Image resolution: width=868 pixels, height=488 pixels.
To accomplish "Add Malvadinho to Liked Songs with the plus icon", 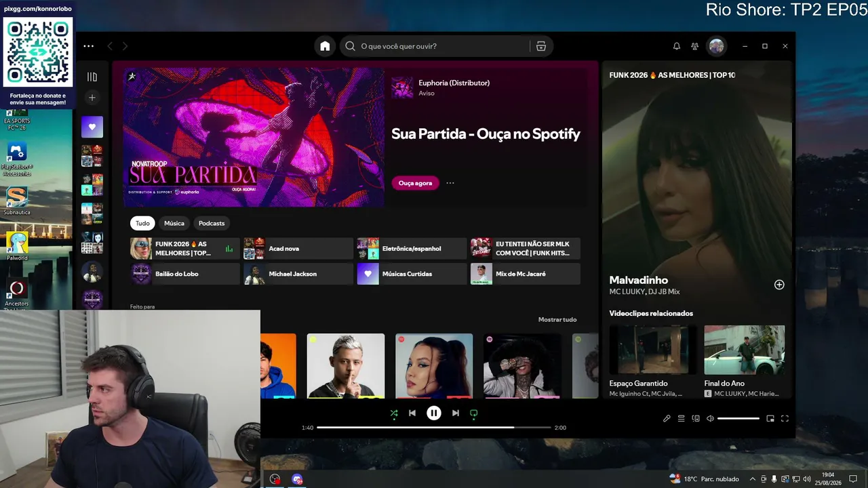I will (x=779, y=285).
